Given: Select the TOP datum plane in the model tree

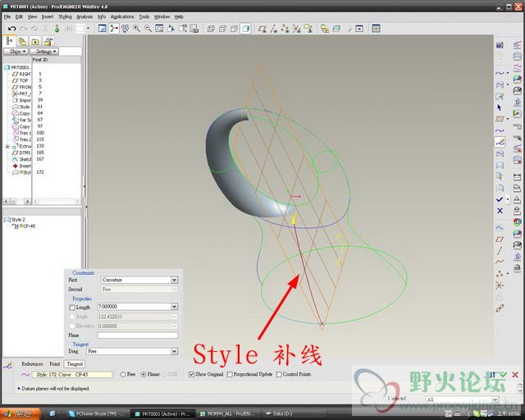Looking at the screenshot, I should pyautogui.click(x=20, y=80).
